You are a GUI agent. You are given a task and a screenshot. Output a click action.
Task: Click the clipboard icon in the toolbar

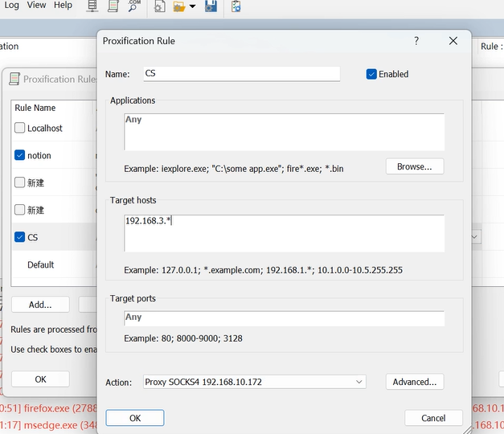236,6
